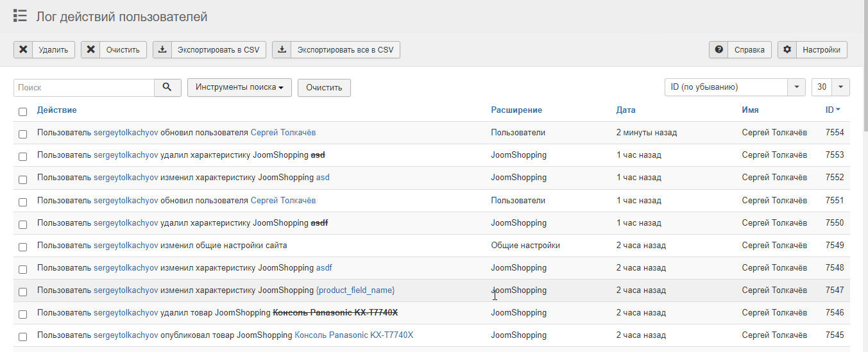
Task: Click the descending sort arrow beside ID header
Action: pyautogui.click(x=838, y=110)
